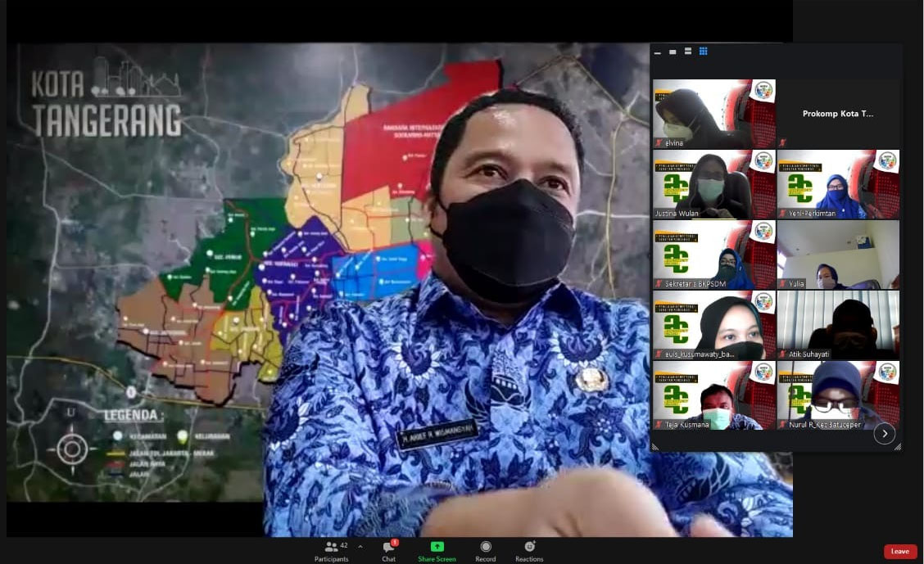Start recording with the Record button
Viewport: 924px width, 564px height.
(x=486, y=552)
